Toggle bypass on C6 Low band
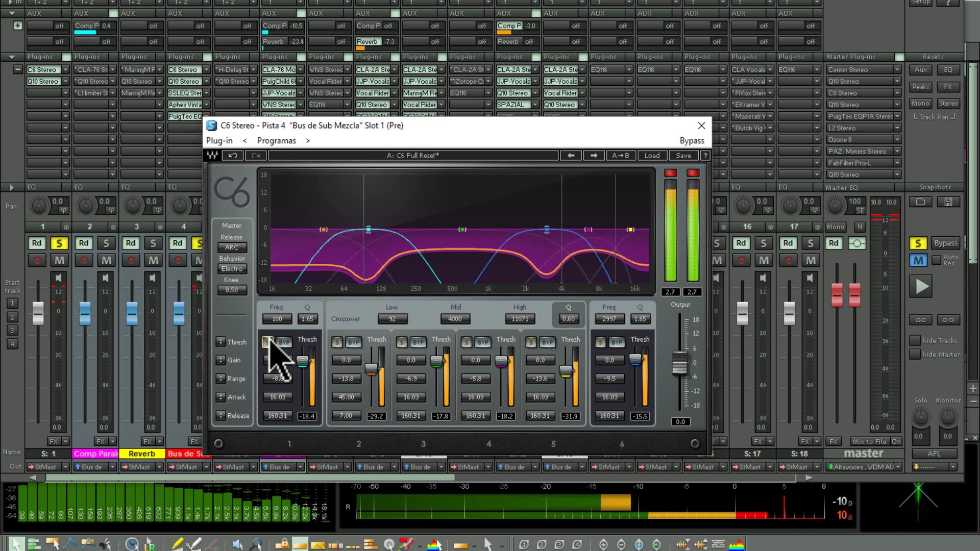 click(353, 342)
